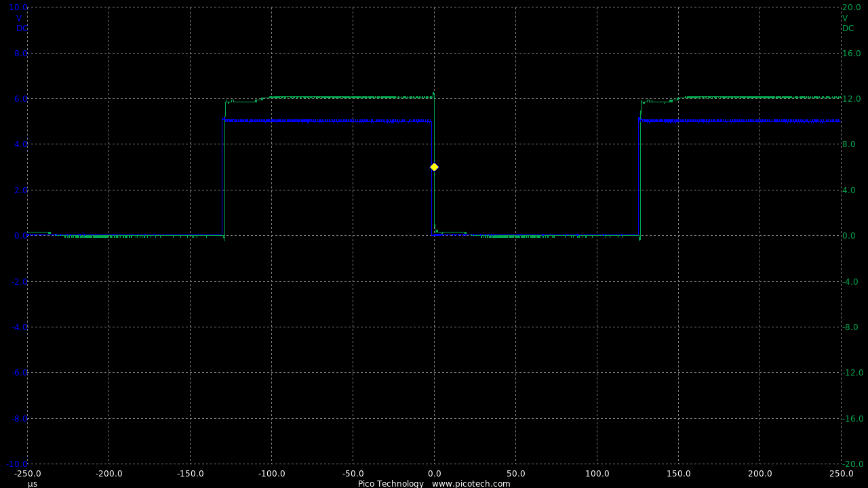This screenshot has height=488, width=868.
Task: Click the yellow diamond trigger marker
Action: [434, 167]
